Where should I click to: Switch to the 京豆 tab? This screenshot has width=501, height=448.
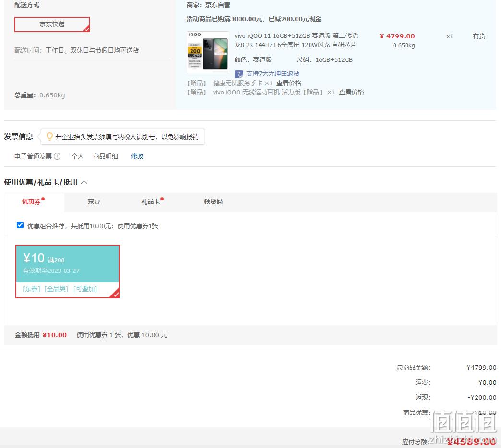pyautogui.click(x=94, y=202)
